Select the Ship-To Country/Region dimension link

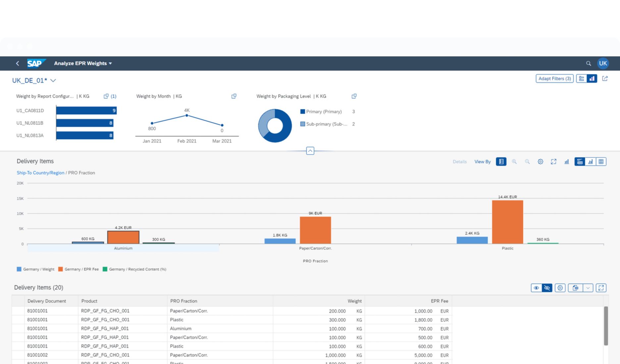pos(40,173)
